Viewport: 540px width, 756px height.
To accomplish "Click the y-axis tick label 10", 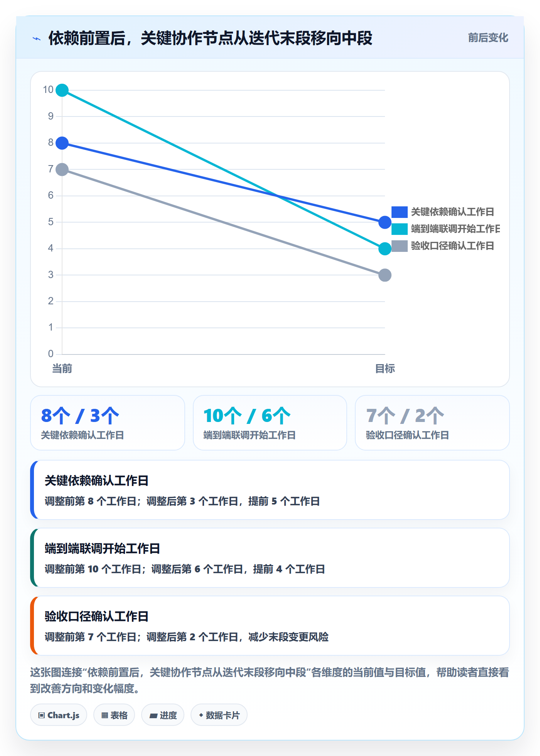I will pos(48,90).
